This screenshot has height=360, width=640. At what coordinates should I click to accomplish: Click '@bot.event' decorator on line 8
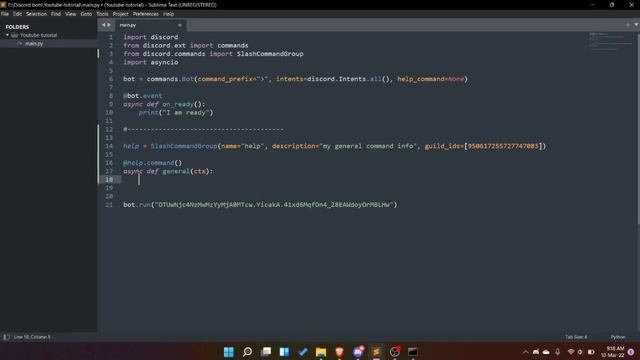143,96
